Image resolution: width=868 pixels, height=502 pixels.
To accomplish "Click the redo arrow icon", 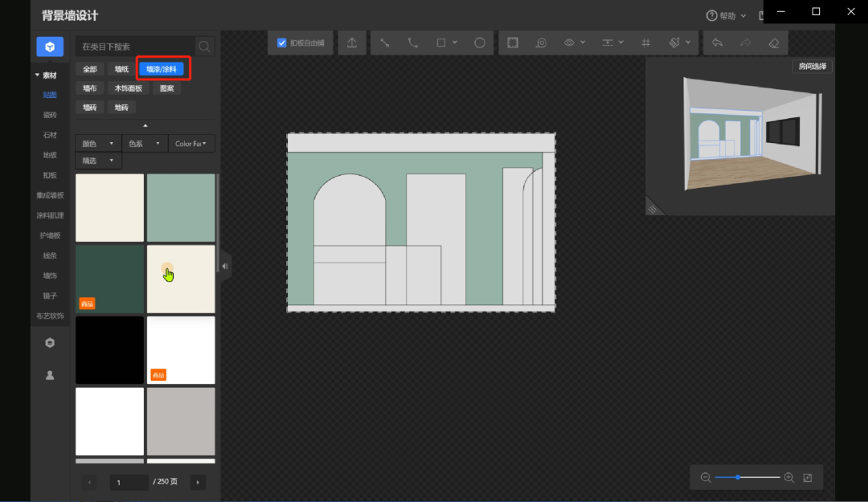I will click(746, 43).
